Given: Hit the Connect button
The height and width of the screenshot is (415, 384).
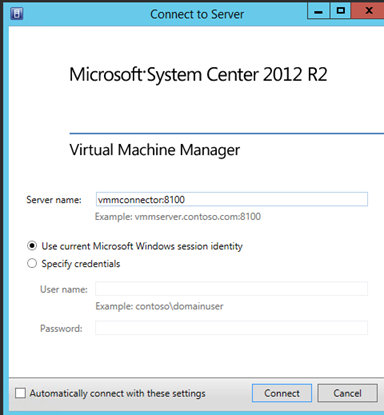Looking at the screenshot, I should [282, 393].
